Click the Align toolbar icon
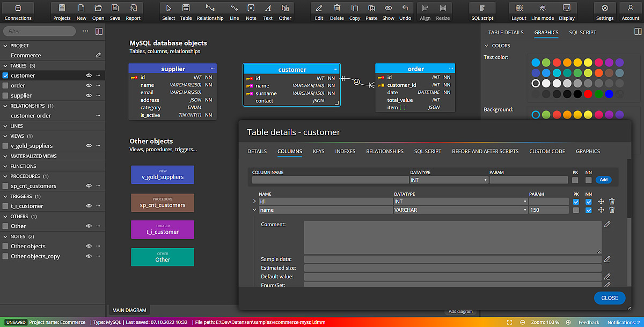Image resolution: width=644 pixels, height=327 pixels. 425,8
